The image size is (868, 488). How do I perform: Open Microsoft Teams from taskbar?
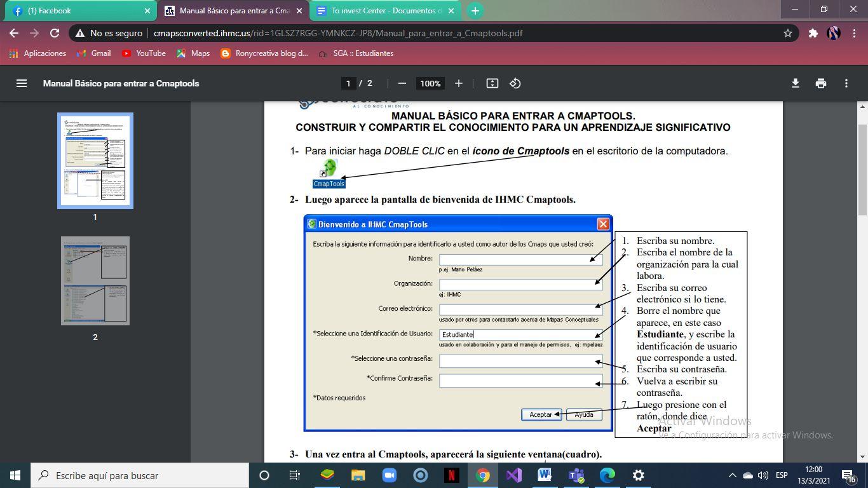click(576, 475)
